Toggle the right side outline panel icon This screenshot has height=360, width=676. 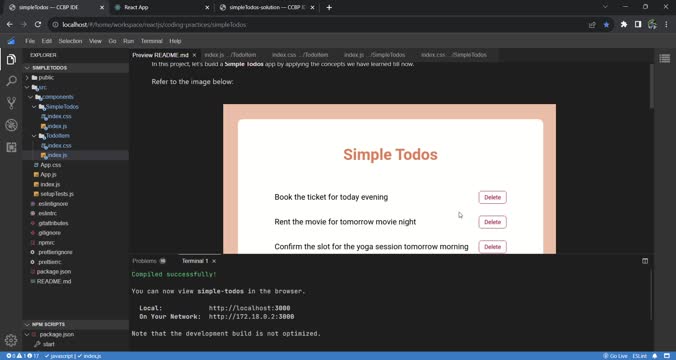(x=664, y=59)
